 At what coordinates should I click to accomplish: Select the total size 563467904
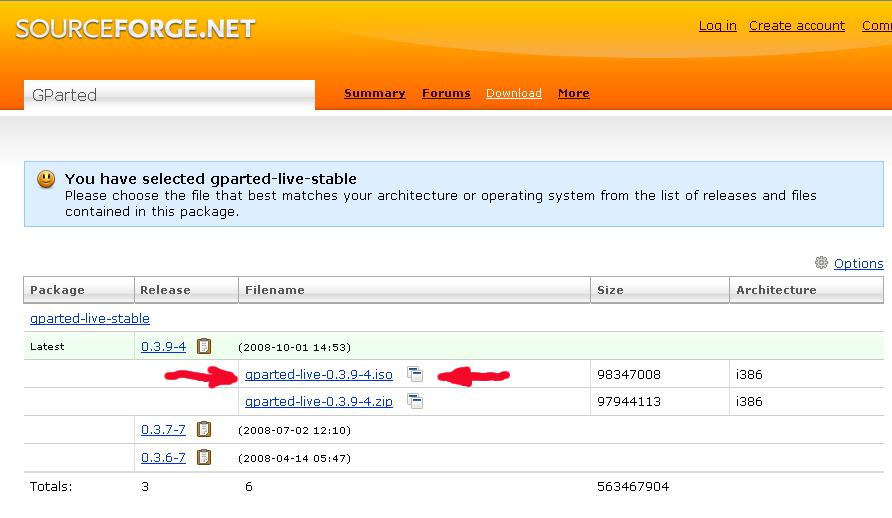point(633,487)
